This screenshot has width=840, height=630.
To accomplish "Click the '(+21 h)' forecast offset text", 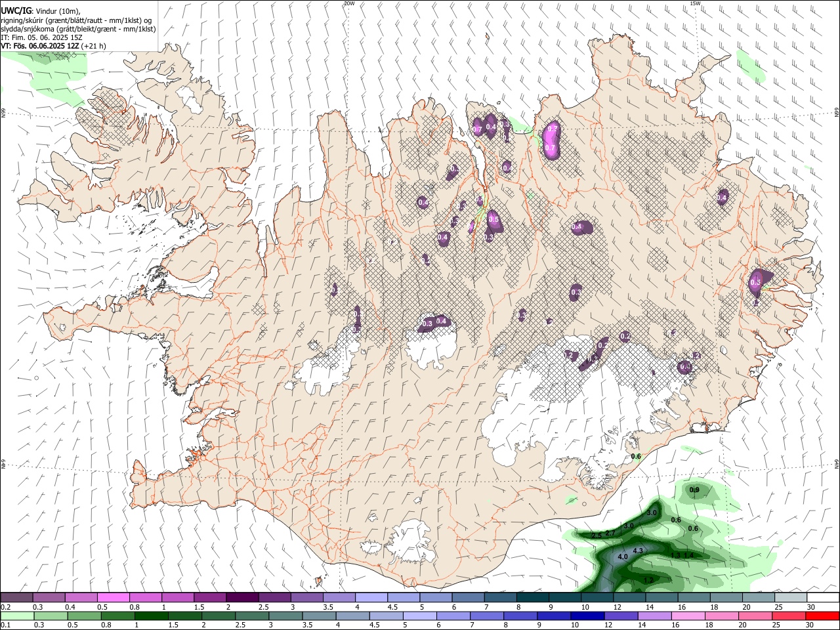I will point(94,47).
